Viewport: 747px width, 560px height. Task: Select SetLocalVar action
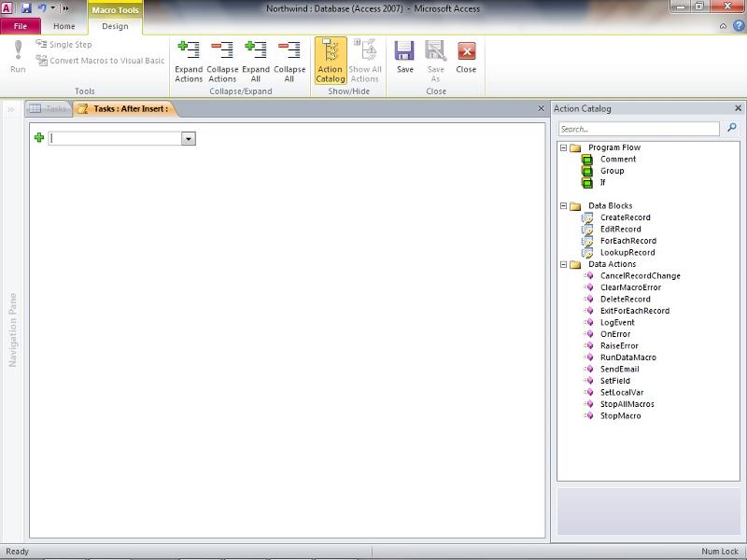[622, 392]
